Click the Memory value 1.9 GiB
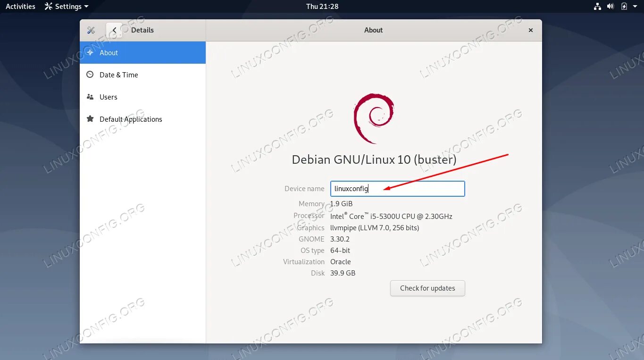This screenshot has width=644, height=360. pos(342,204)
